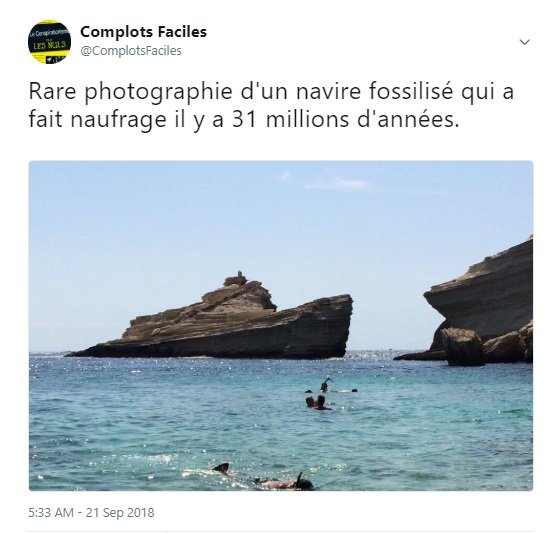Open the @ComplotsFaciles handle link
This screenshot has width=555, height=534.
(x=131, y=51)
